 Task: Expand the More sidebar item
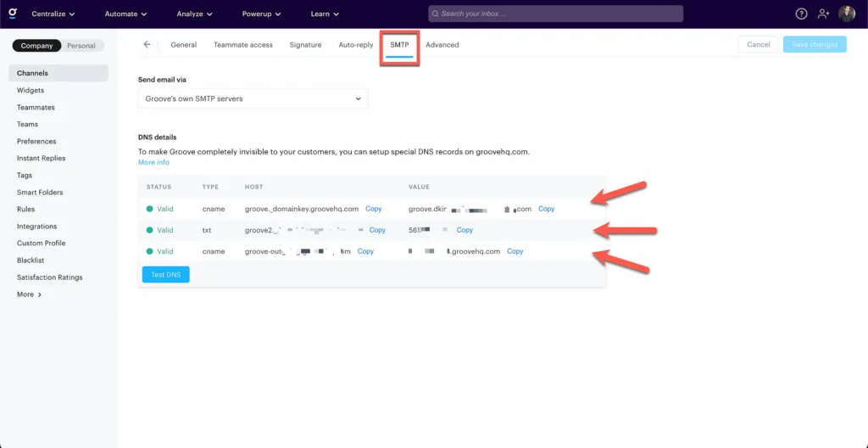(30, 294)
